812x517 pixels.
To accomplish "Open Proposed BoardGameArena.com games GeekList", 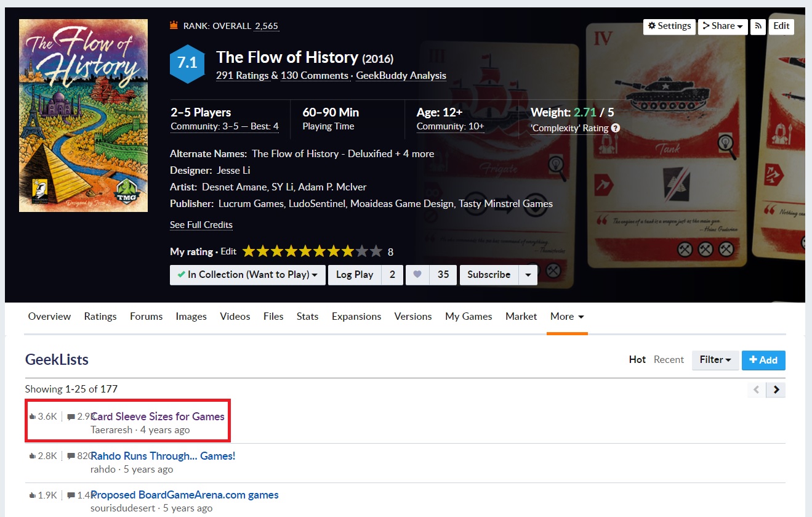I will [185, 495].
